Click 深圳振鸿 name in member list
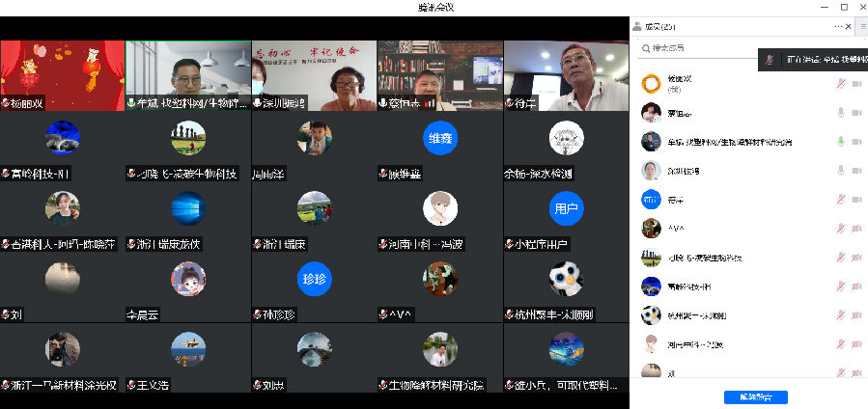 coord(684,172)
